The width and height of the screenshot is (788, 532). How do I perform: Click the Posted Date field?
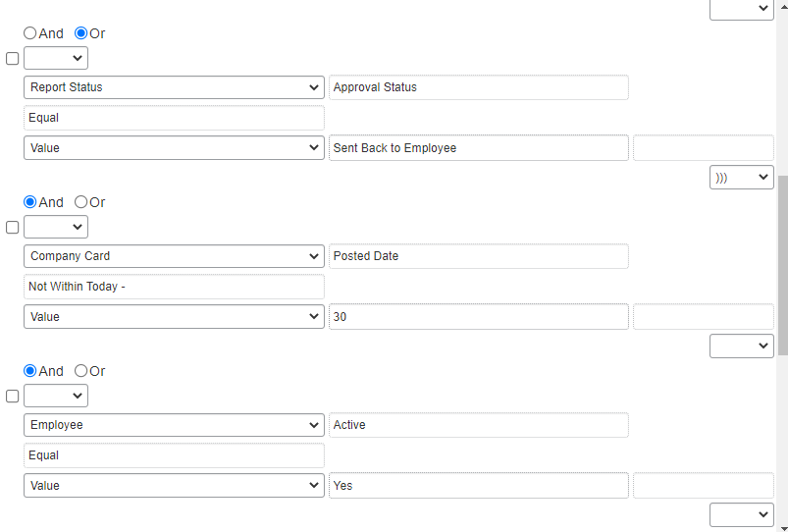point(479,256)
